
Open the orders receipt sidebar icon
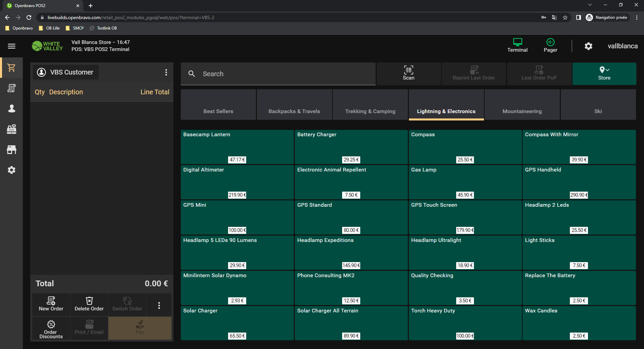pos(11,88)
